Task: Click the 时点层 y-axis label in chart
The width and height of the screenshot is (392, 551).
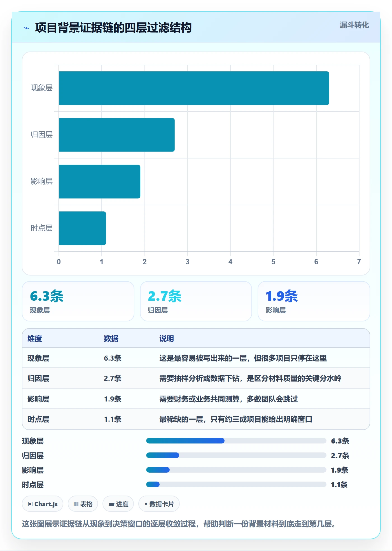Action: point(42,228)
